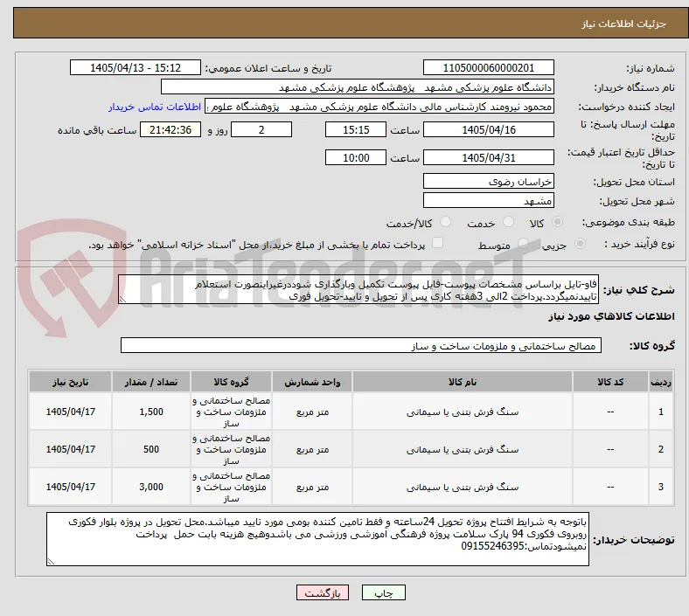Click the remaining time field 21:42:36
This screenshot has height=616, width=689.
(171, 129)
